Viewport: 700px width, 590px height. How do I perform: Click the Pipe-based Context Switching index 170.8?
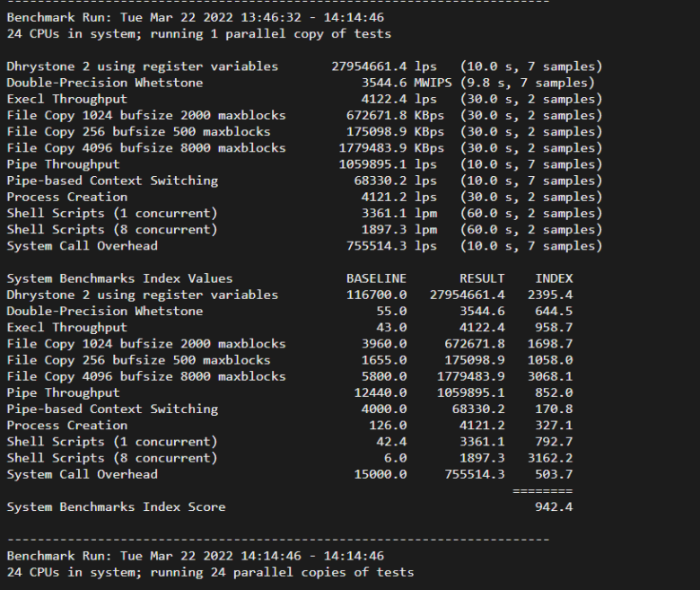click(x=554, y=409)
